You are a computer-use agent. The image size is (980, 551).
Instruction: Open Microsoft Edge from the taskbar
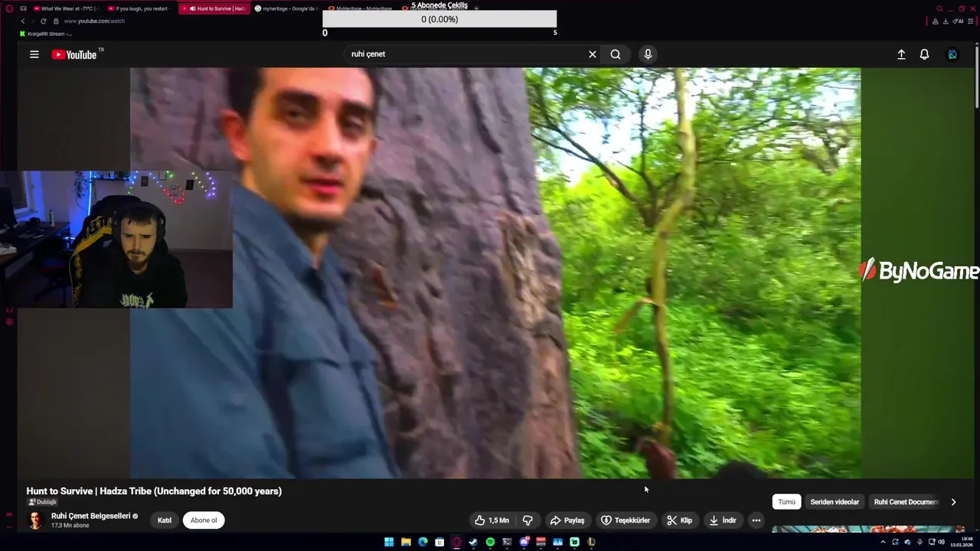[423, 542]
